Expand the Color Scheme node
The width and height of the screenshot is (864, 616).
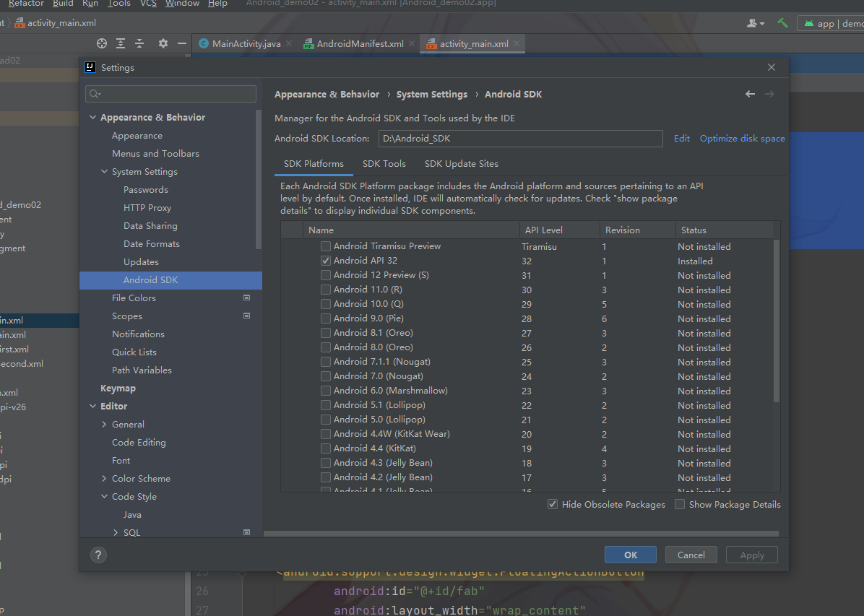click(104, 478)
